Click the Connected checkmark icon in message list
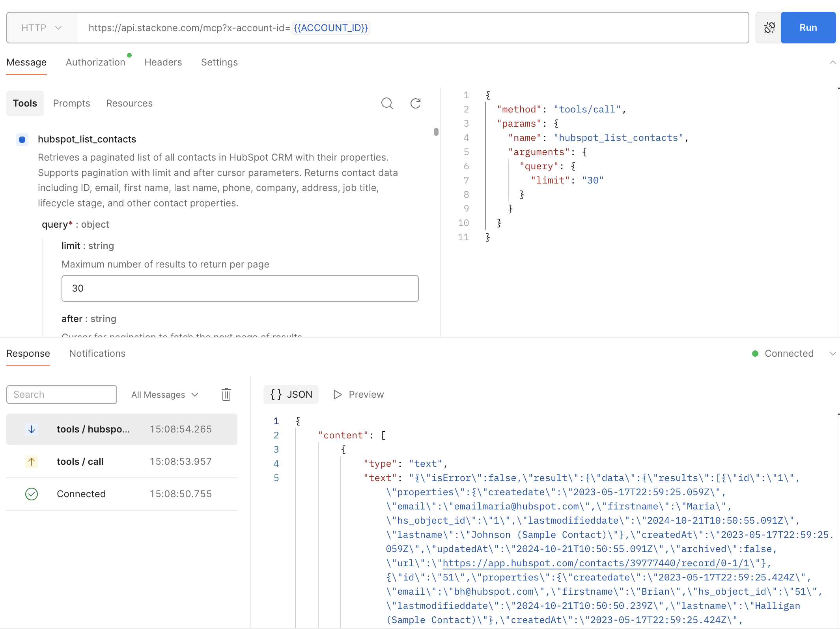Image resolution: width=840 pixels, height=629 pixels. click(32, 494)
